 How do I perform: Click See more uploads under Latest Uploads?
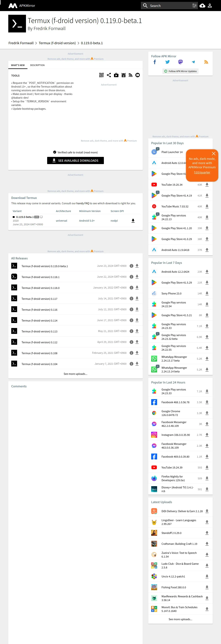click(180, 619)
